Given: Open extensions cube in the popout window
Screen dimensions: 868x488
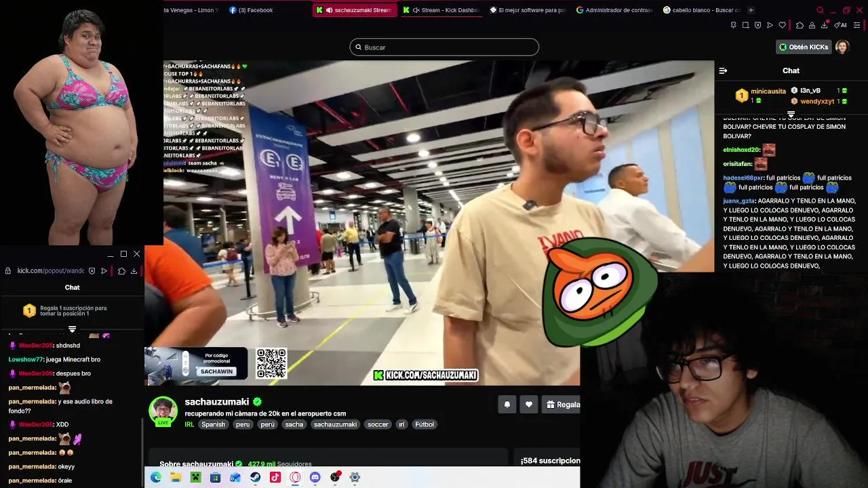Looking at the screenshot, I should pos(121,270).
